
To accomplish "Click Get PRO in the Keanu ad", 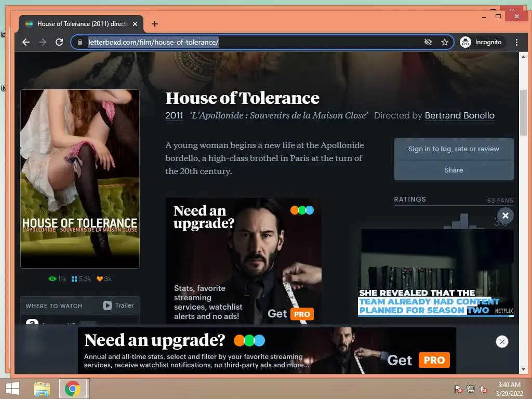I will (290, 314).
